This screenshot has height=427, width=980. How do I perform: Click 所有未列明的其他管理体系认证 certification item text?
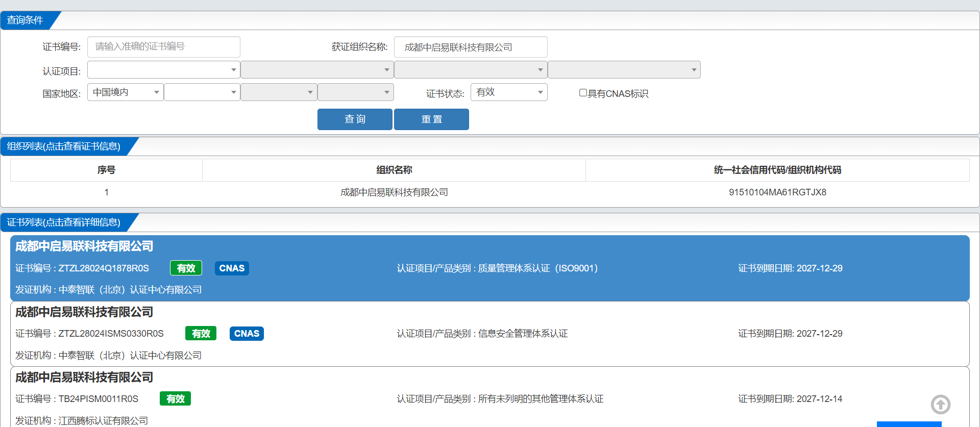point(541,399)
